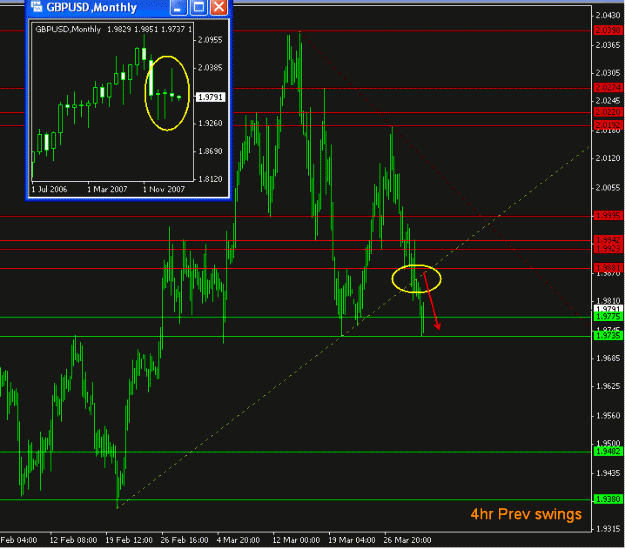Close the GBPUSD Monthly inset window
The height and width of the screenshot is (549, 625).
219,7
